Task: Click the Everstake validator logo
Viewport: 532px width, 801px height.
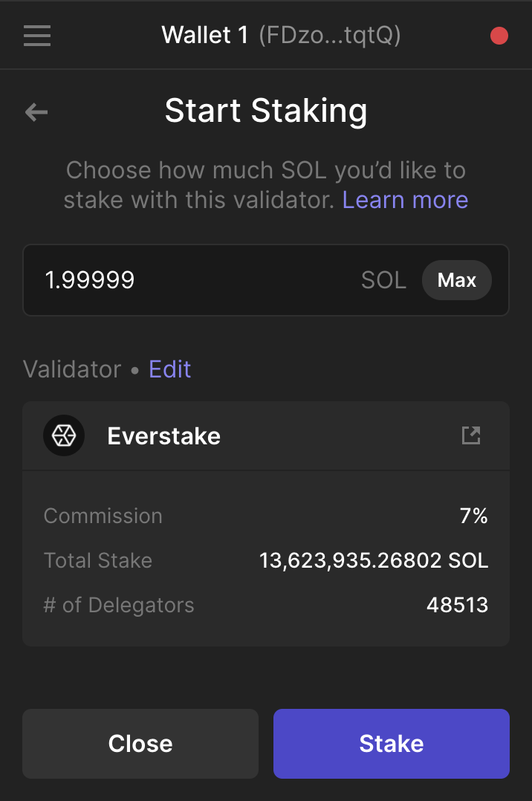Action: (64, 435)
